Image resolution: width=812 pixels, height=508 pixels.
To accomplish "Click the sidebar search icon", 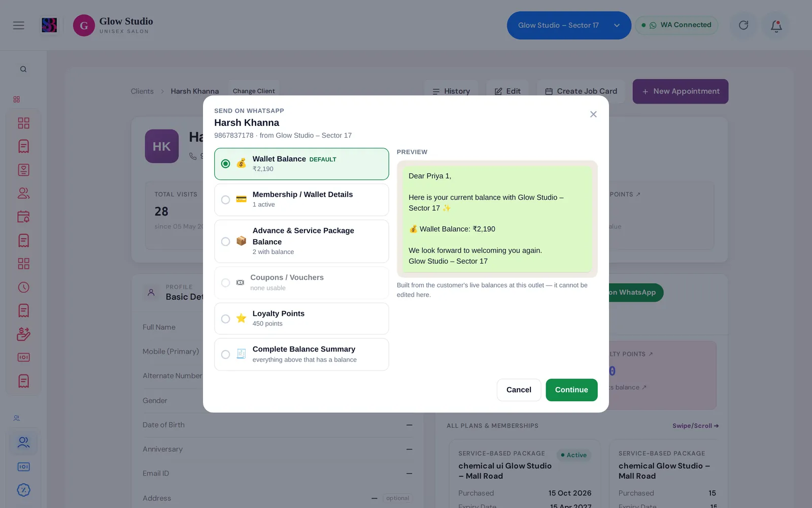I will point(23,69).
